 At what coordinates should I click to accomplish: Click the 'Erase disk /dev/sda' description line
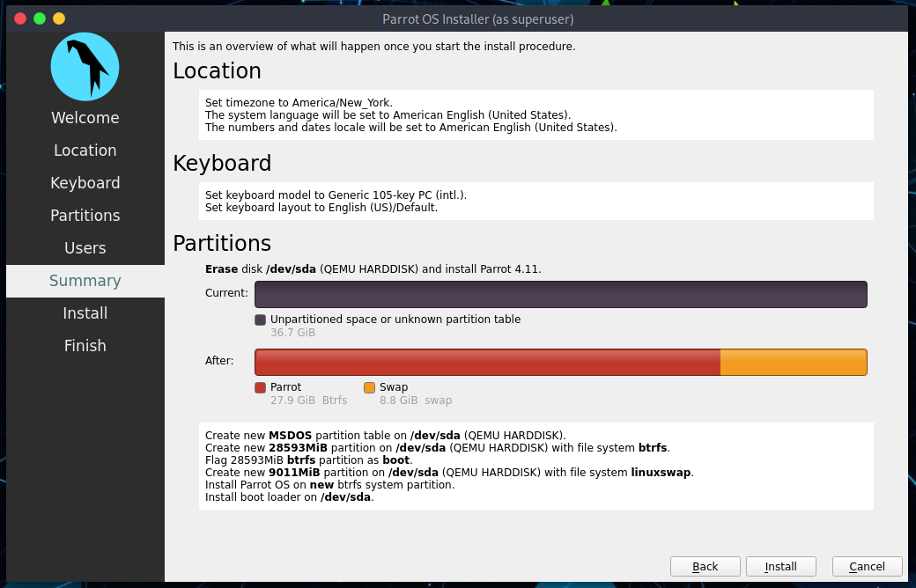pos(373,269)
